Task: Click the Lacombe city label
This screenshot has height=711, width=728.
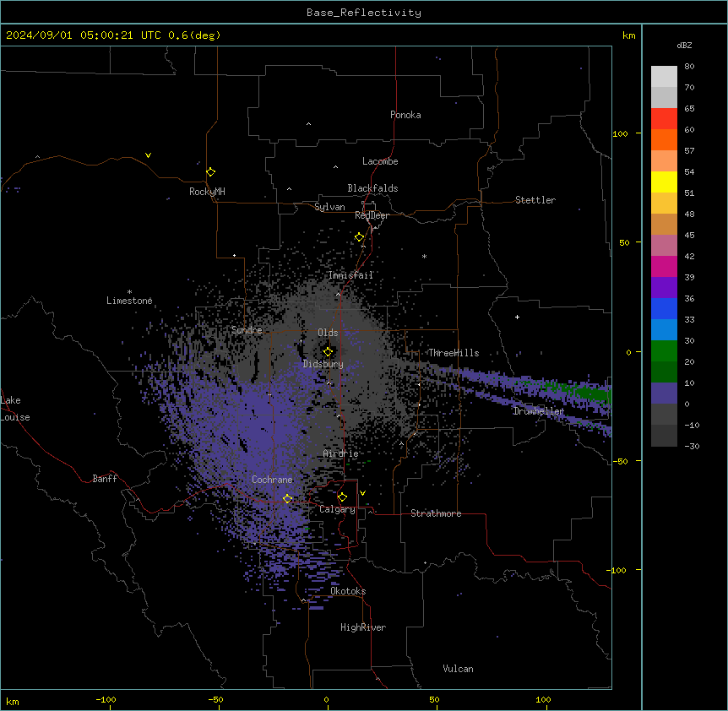Action: tap(380, 161)
